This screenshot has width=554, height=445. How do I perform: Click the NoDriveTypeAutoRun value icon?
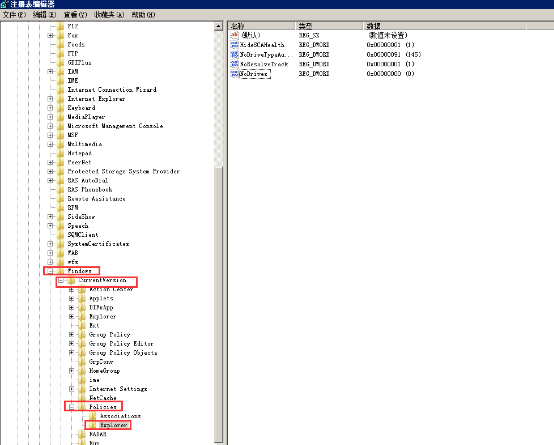pyautogui.click(x=234, y=54)
